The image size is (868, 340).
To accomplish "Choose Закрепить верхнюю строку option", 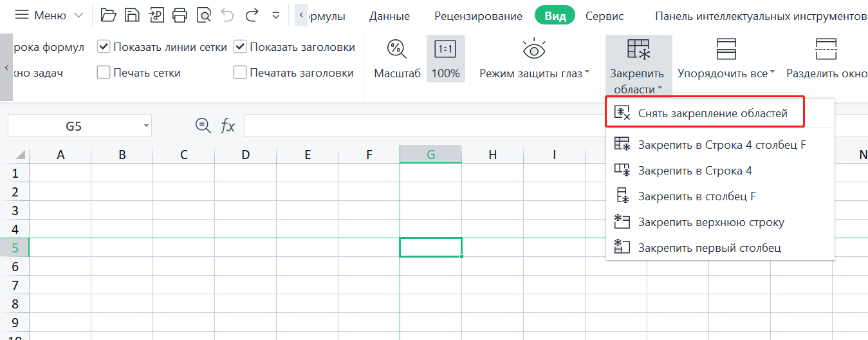I will [x=710, y=222].
